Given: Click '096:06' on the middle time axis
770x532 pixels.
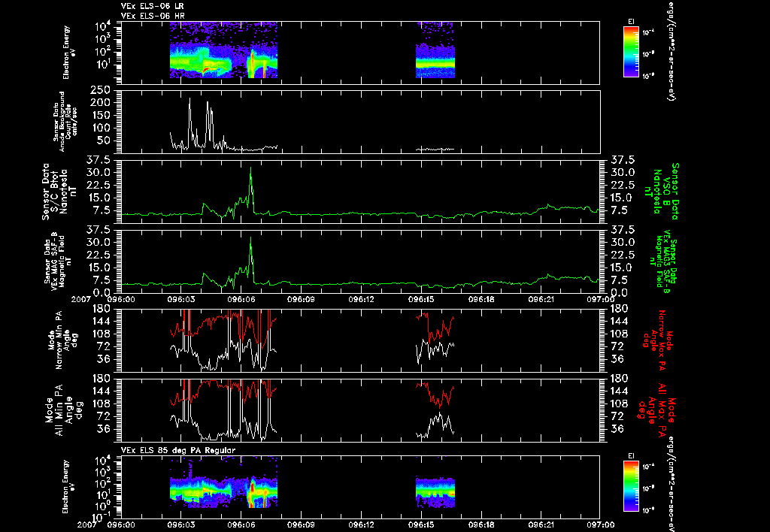Looking at the screenshot, I should tap(241, 299).
